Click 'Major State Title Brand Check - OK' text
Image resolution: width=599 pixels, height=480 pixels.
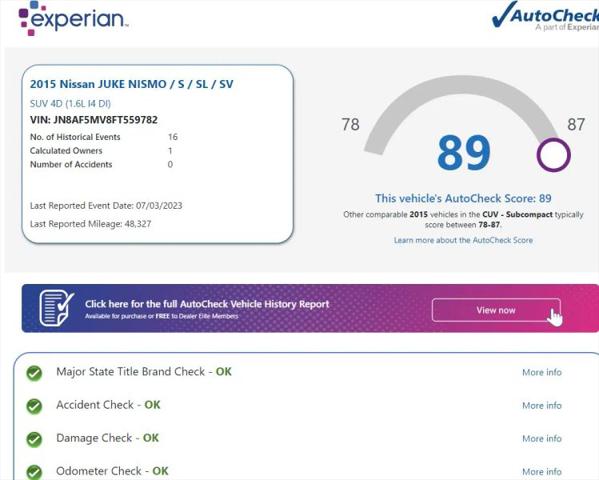[x=144, y=372]
